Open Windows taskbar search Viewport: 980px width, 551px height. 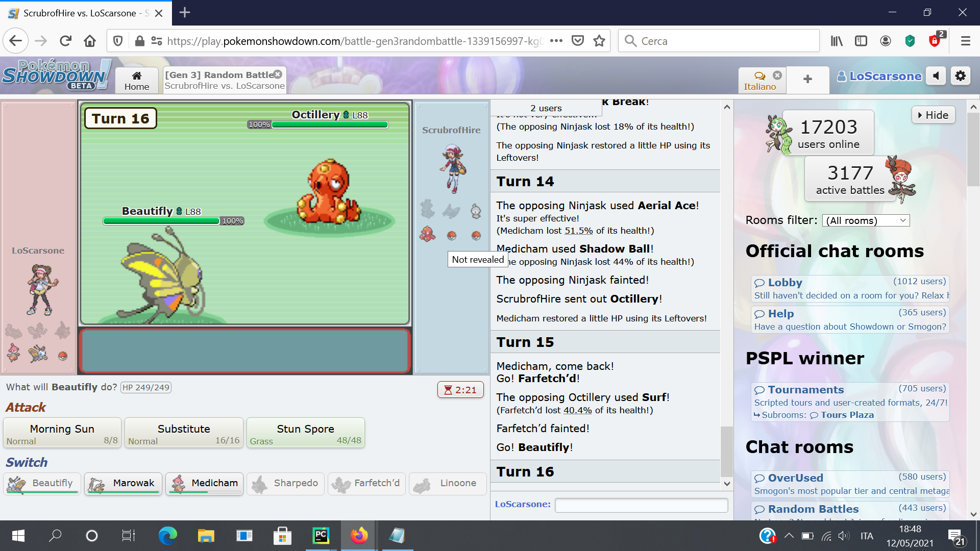55,536
